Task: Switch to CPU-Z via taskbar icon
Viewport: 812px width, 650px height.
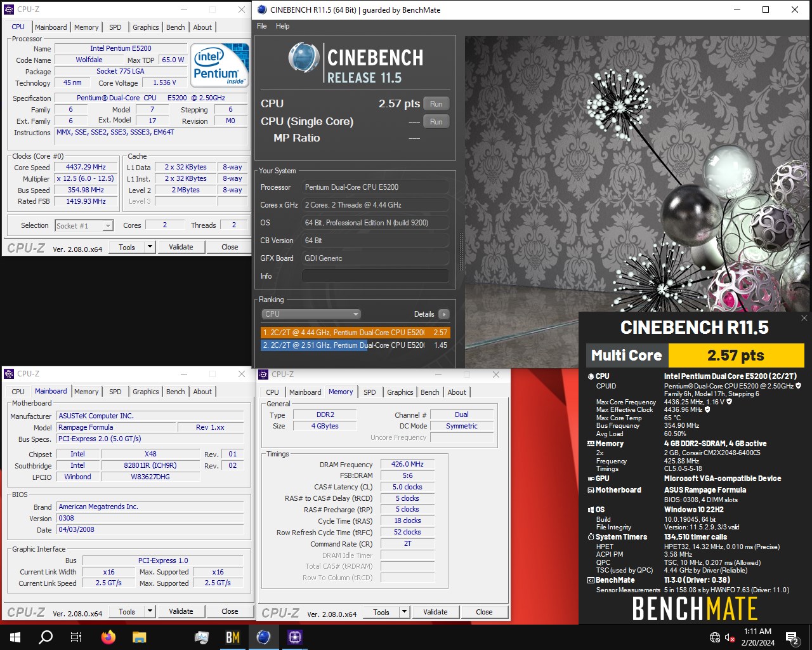Action: tap(295, 637)
